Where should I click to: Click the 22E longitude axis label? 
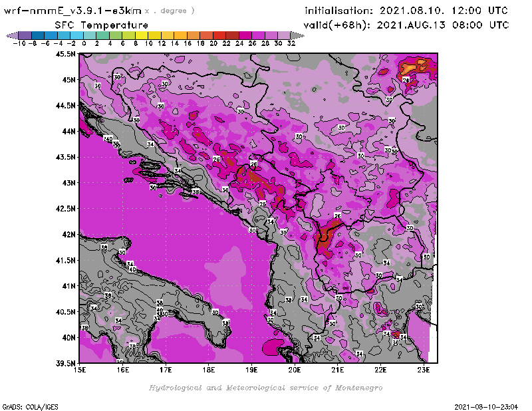pyautogui.click(x=380, y=370)
